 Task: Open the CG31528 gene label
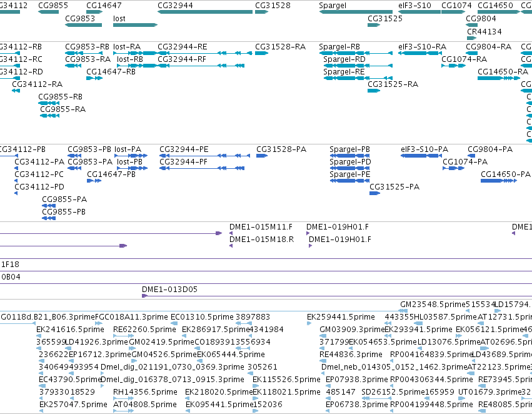(273, 6)
